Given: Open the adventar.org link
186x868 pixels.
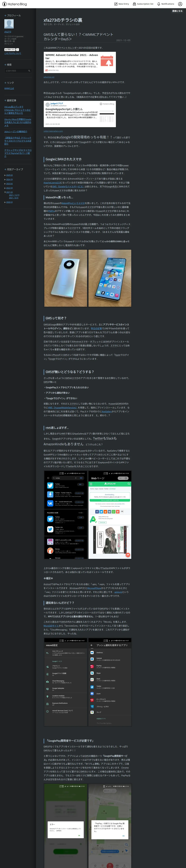Looking at the screenshot, I should point(49,77).
